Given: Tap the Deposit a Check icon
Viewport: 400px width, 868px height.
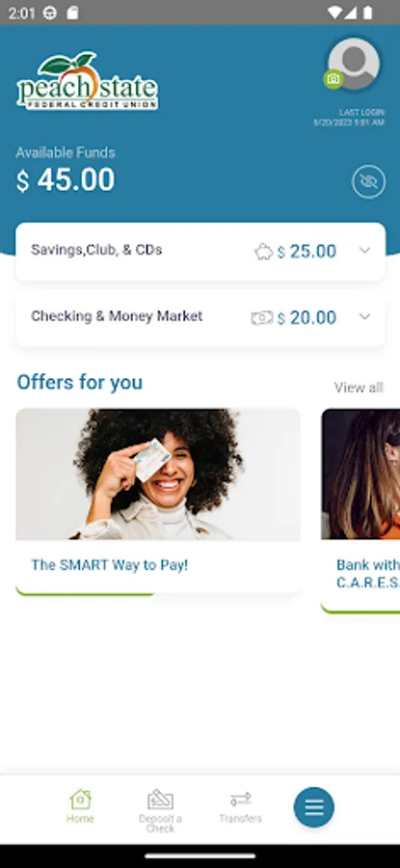Looking at the screenshot, I should pos(160,800).
